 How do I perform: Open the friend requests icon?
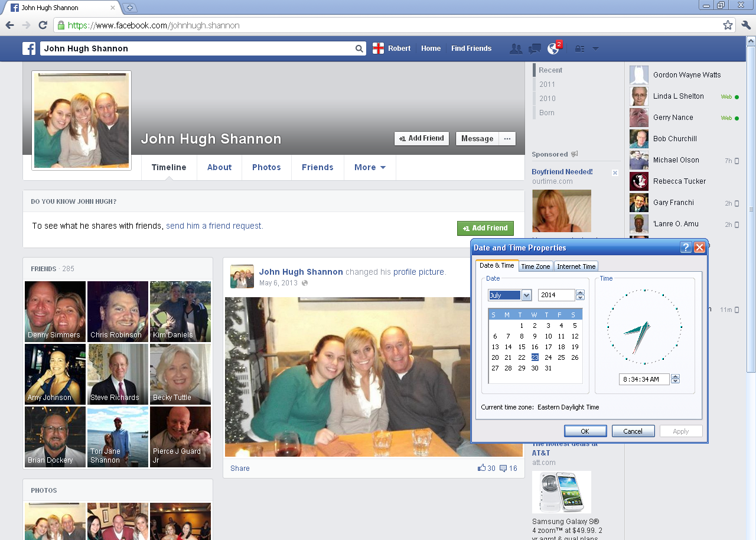click(516, 48)
